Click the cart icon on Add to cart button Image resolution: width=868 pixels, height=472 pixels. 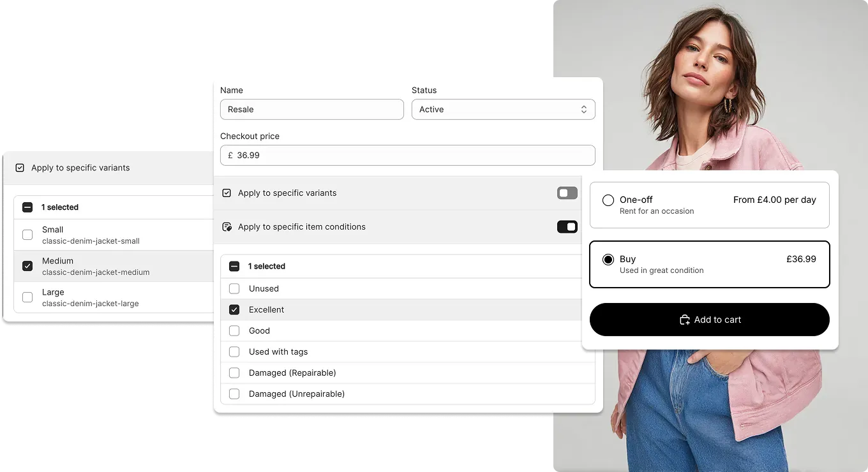click(685, 320)
